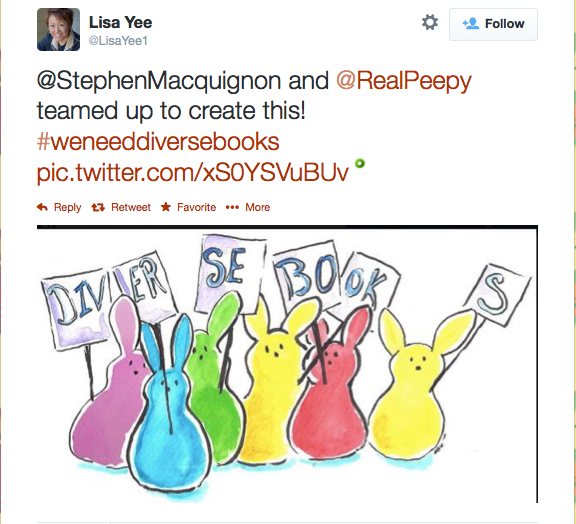Viewport: 576px width, 524px height.
Task: Open the pic.twitter.com/xS0YSVuBUv link
Action: pyautogui.click(x=192, y=173)
